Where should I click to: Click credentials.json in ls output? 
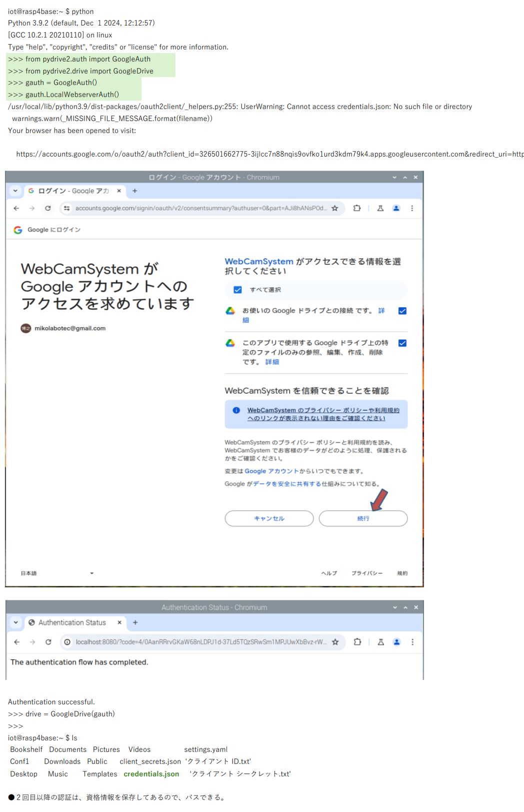click(151, 773)
